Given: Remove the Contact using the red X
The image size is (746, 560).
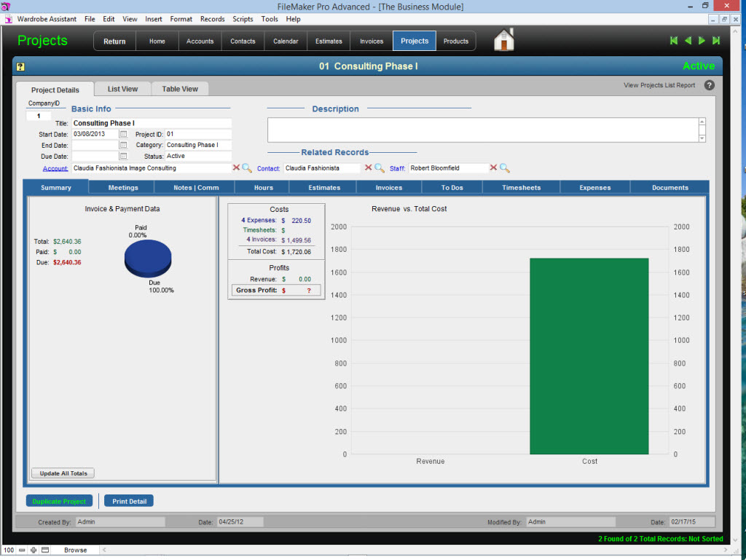Looking at the screenshot, I should [x=368, y=167].
